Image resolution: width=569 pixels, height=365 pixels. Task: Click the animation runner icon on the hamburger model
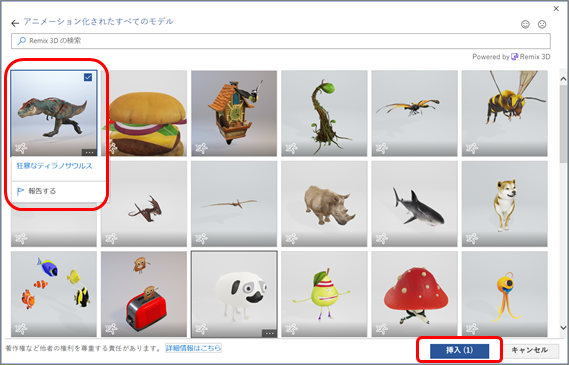coord(112,148)
